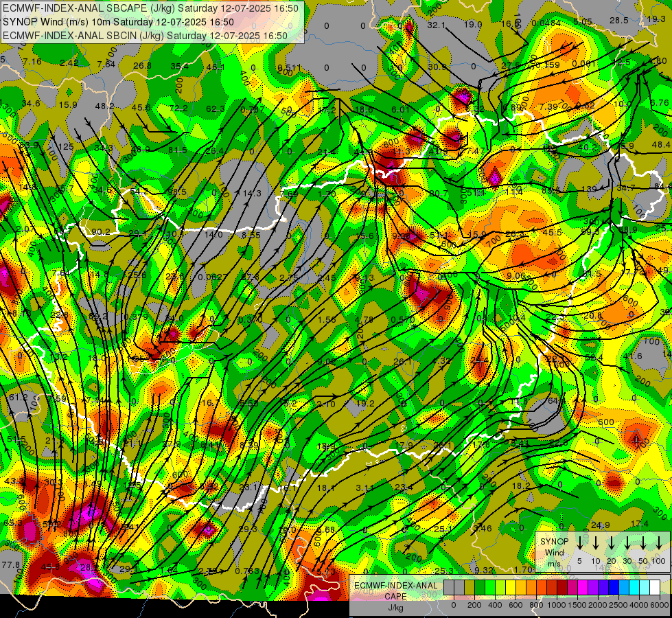
Task: Click the map value '35.4'
Action: pyautogui.click(x=179, y=67)
